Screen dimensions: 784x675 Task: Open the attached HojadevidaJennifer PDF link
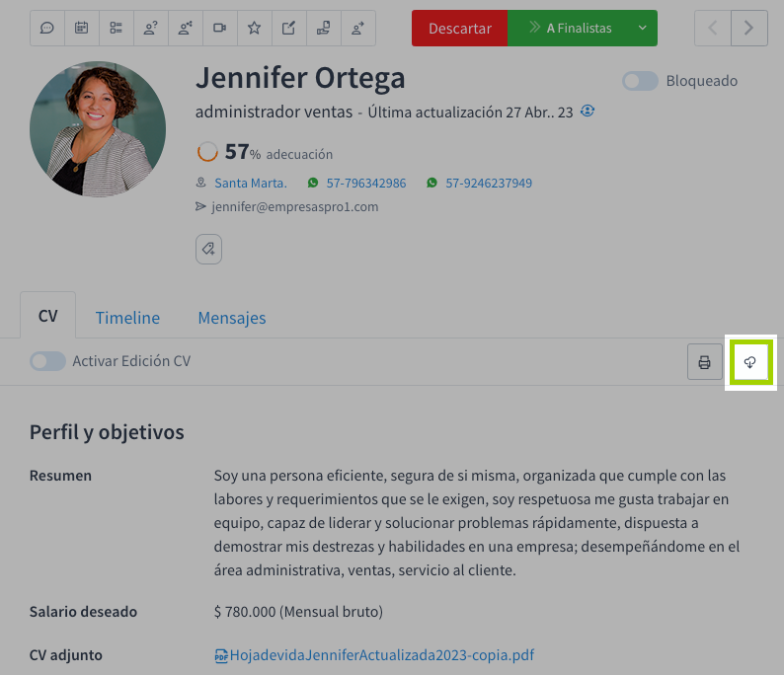point(381,655)
